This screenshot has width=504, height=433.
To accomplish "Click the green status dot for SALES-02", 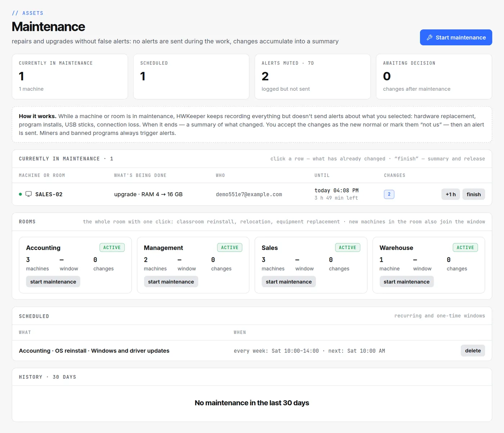I will pyautogui.click(x=20, y=194).
